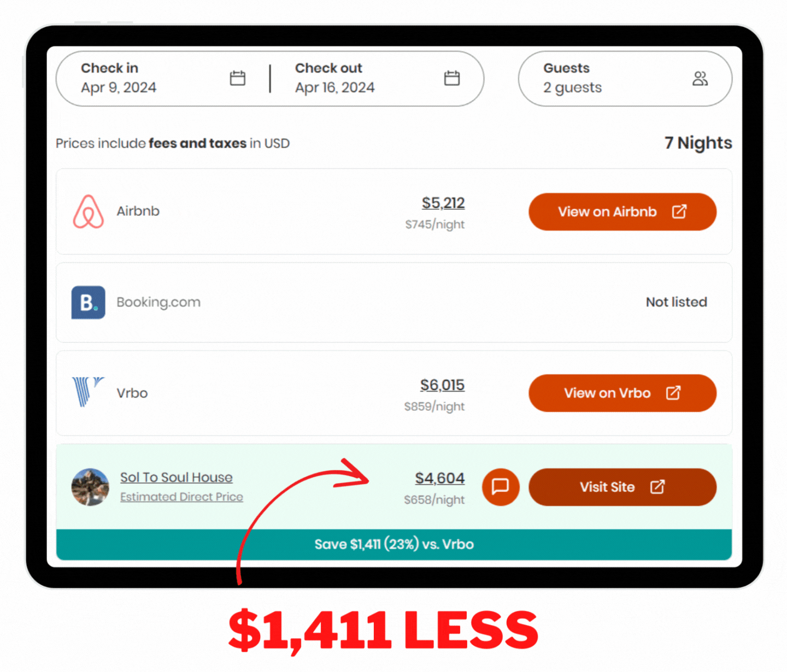787x672 pixels.
Task: Click external link icon on Visit Site
Action: click(657, 487)
